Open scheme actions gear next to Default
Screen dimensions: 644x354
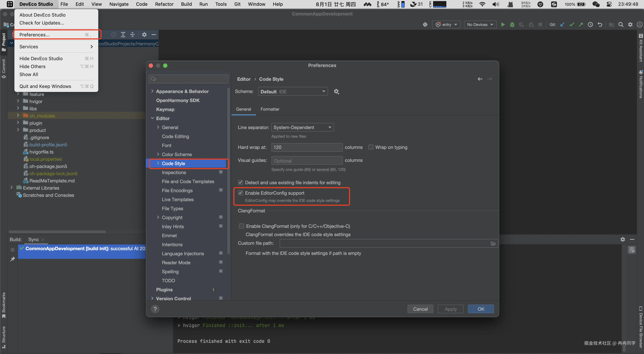pos(336,92)
